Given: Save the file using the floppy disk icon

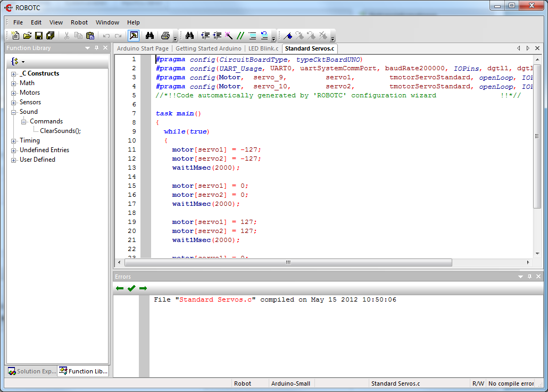Looking at the screenshot, I should click(x=39, y=36).
